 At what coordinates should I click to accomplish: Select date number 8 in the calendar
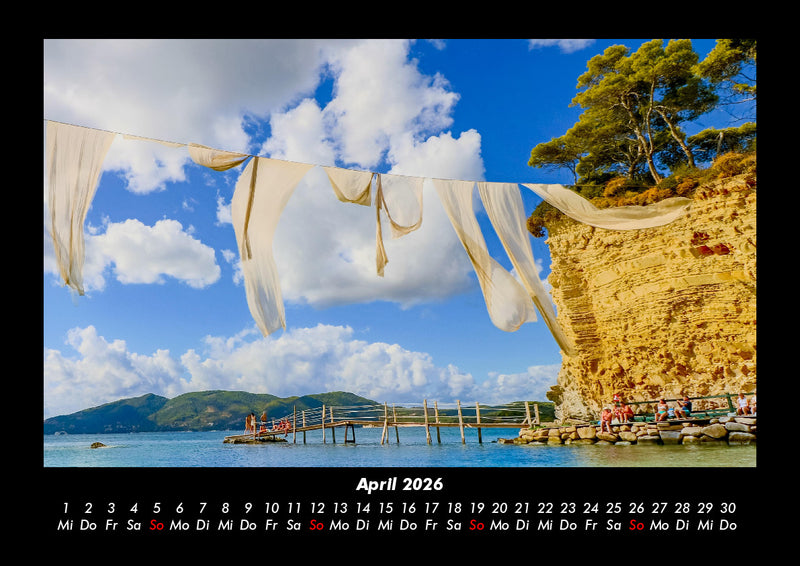pyautogui.click(x=225, y=508)
